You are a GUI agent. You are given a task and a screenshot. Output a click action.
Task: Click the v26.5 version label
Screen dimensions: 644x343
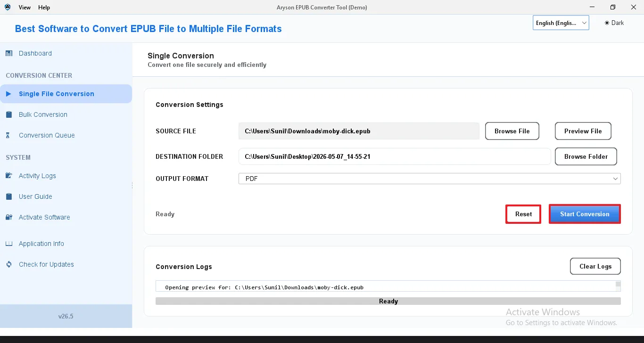pyautogui.click(x=66, y=316)
